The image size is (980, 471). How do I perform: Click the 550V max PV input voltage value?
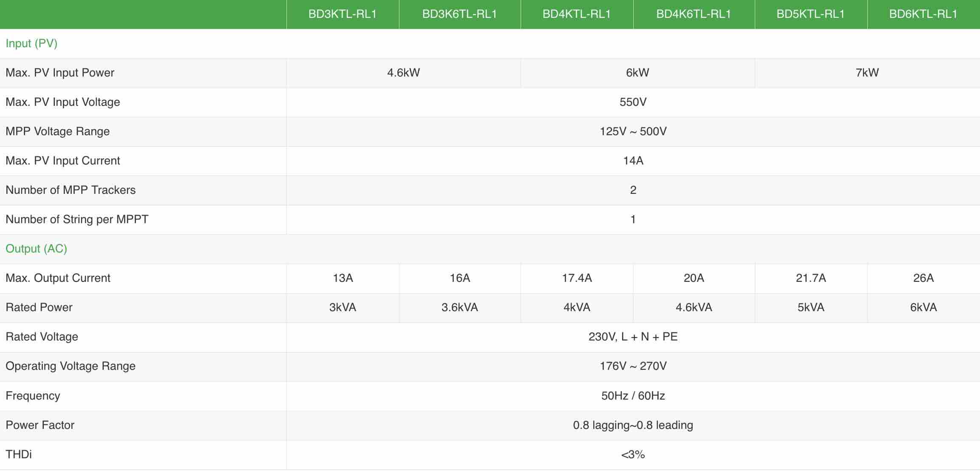(633, 102)
